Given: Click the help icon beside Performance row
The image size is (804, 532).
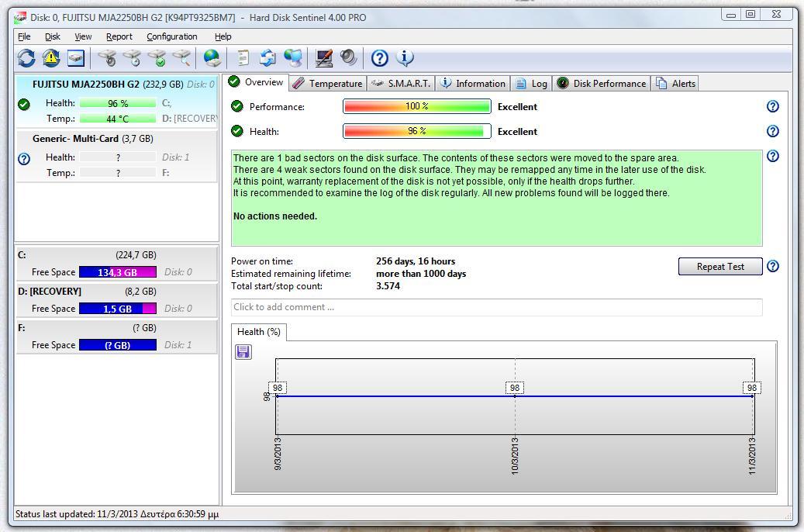Looking at the screenshot, I should (773, 106).
